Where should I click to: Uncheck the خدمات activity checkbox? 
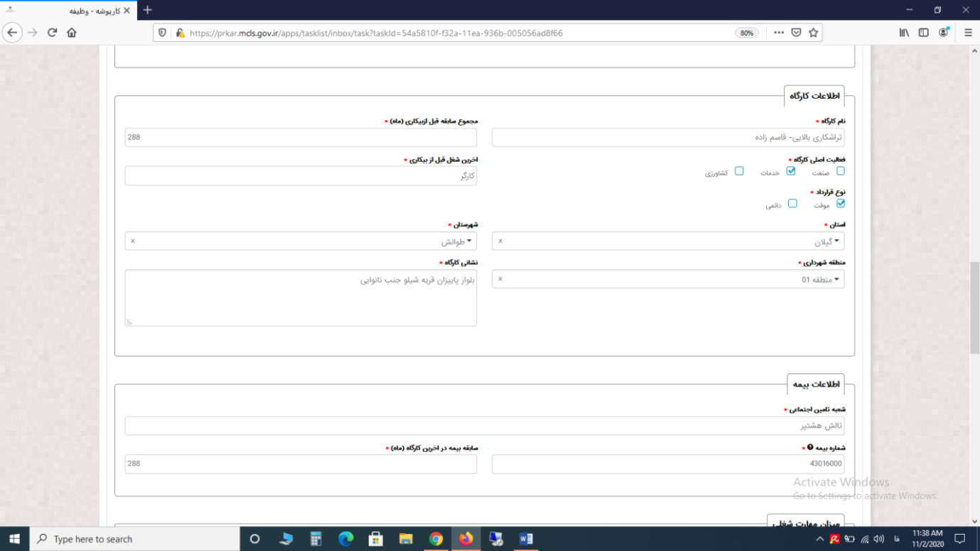pyautogui.click(x=790, y=171)
